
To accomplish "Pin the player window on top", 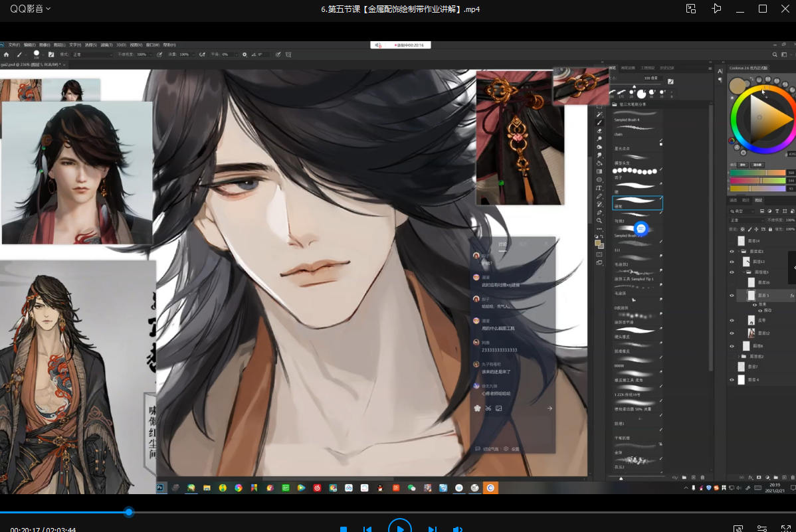I will tap(716, 9).
